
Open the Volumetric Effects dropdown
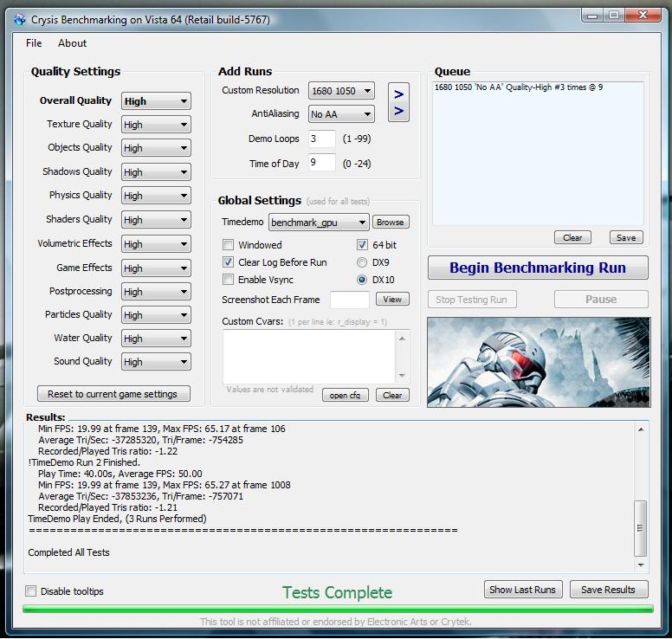pyautogui.click(x=156, y=244)
